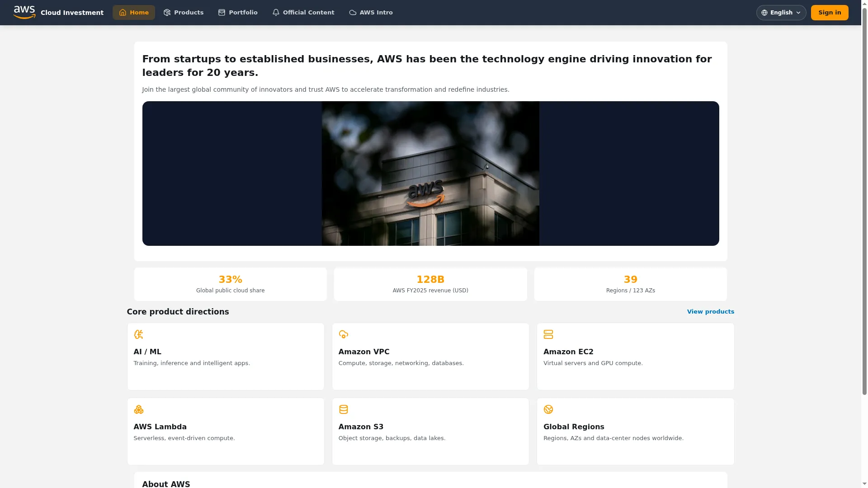Click the "Core product directions" heading
Image resolution: width=868 pixels, height=488 pixels.
pos(178,312)
